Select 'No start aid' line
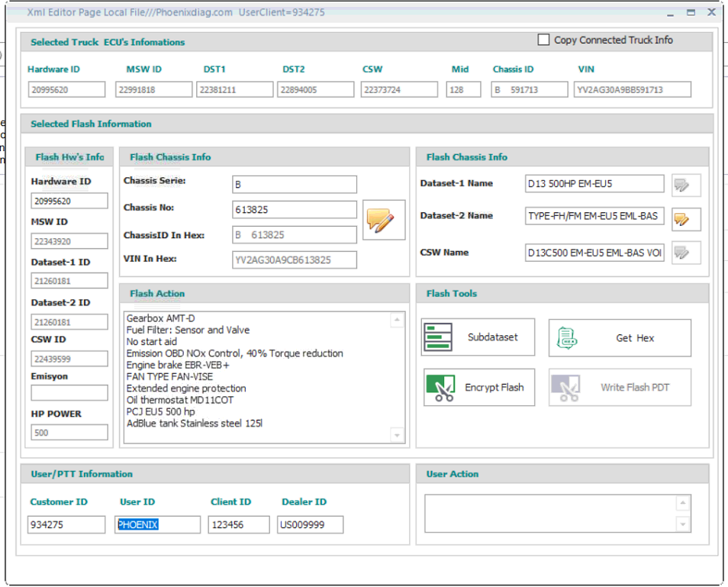The image size is (728, 587). (x=151, y=341)
